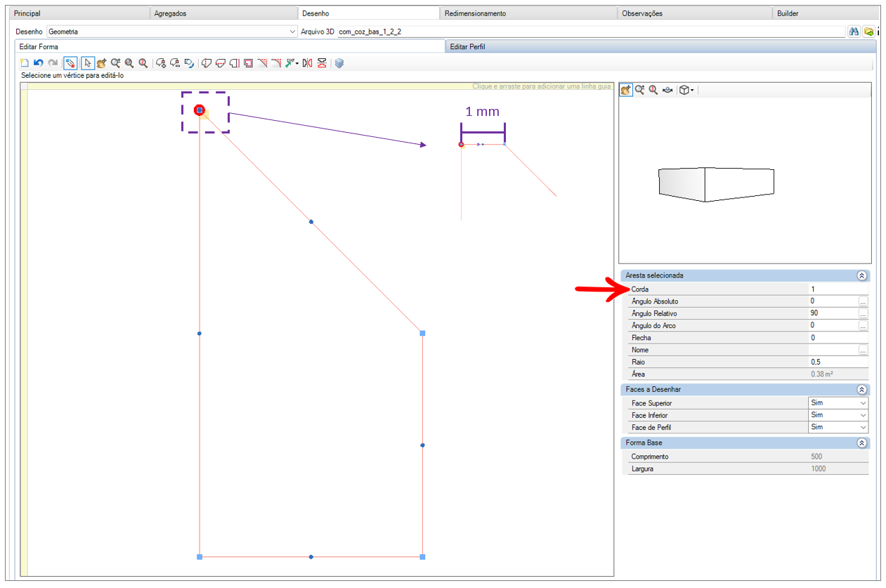Click the ellipsis button for Ângulo do Arco

point(863,326)
